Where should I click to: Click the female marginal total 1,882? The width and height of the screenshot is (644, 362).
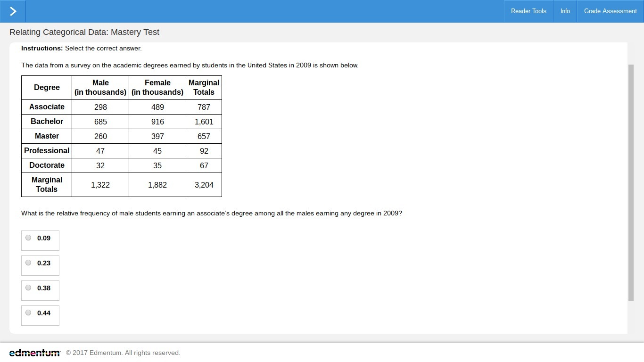(157, 185)
